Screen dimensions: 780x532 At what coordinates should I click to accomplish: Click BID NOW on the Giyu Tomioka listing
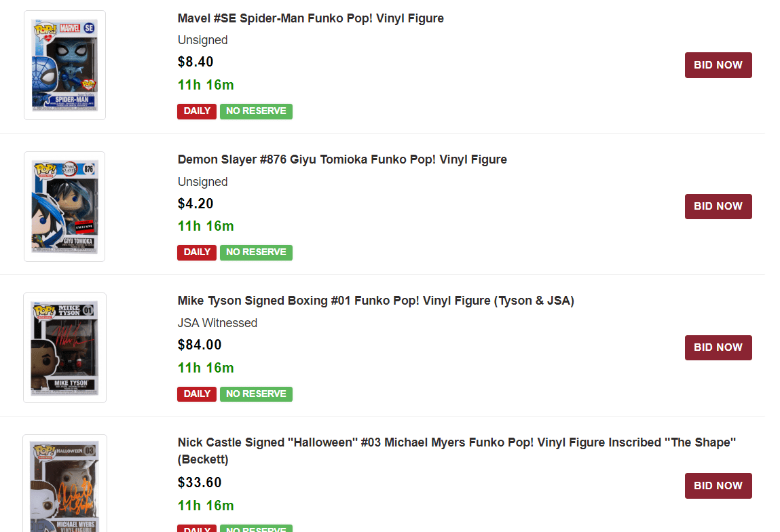point(718,206)
